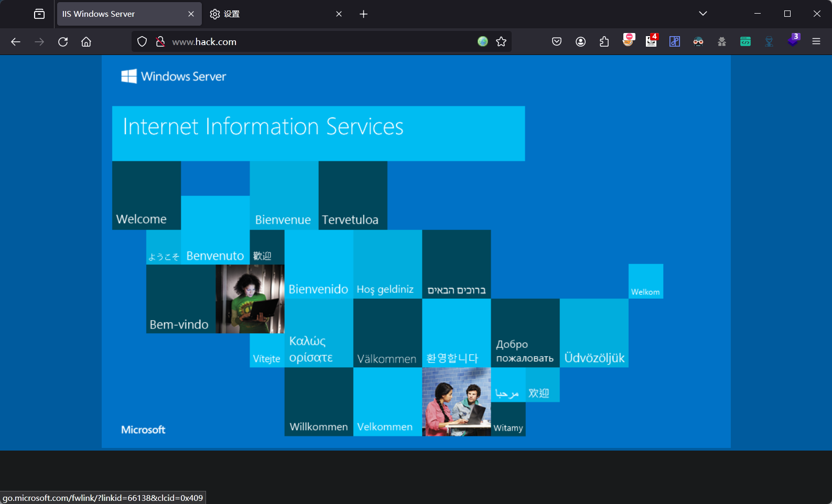The width and height of the screenshot is (832, 504).
Task: Reload the current page
Action: [63, 42]
